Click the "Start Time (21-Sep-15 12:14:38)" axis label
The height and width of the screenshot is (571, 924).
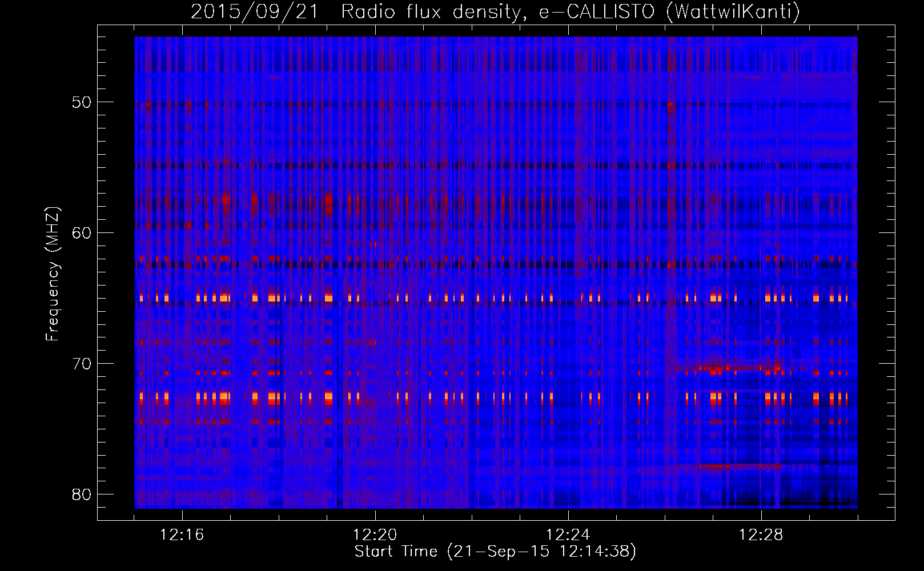pyautogui.click(x=495, y=552)
